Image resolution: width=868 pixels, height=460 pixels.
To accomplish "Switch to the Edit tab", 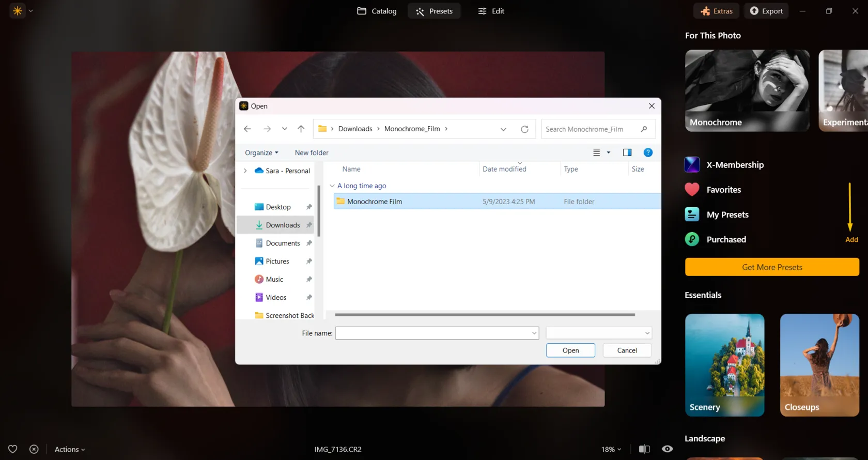I will pos(491,11).
